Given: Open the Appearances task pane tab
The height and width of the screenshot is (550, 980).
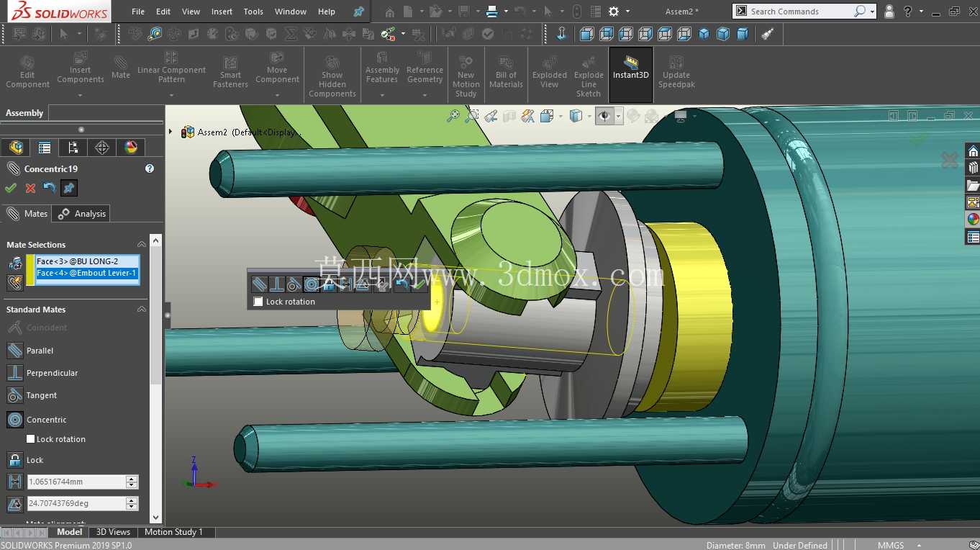Looking at the screenshot, I should 973,220.
